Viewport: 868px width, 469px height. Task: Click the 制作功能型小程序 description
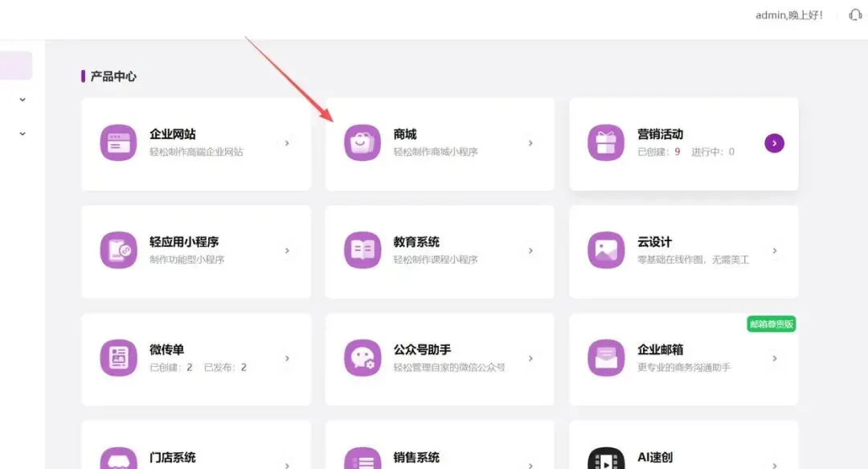pos(187,260)
